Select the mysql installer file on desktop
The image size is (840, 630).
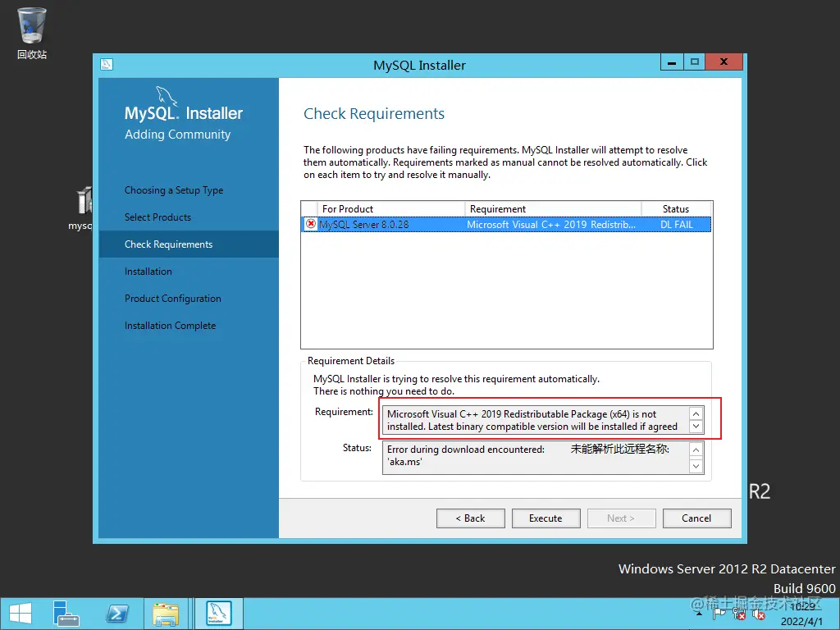coord(80,209)
